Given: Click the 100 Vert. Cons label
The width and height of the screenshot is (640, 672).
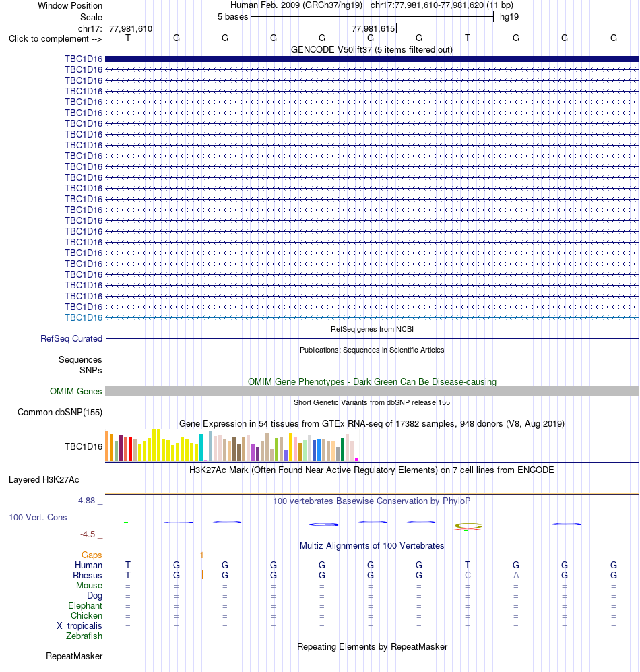Looking at the screenshot, I should click(38, 517).
